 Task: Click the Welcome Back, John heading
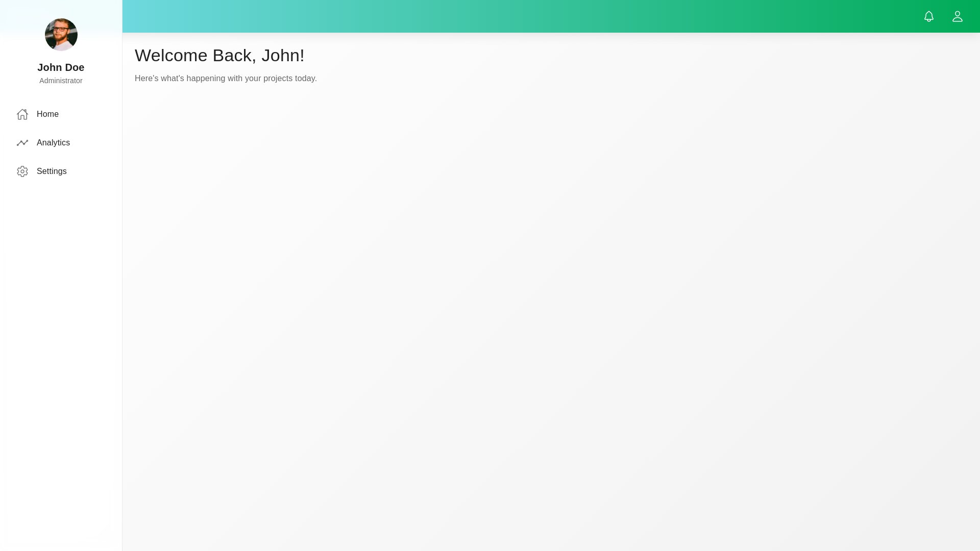point(219,55)
